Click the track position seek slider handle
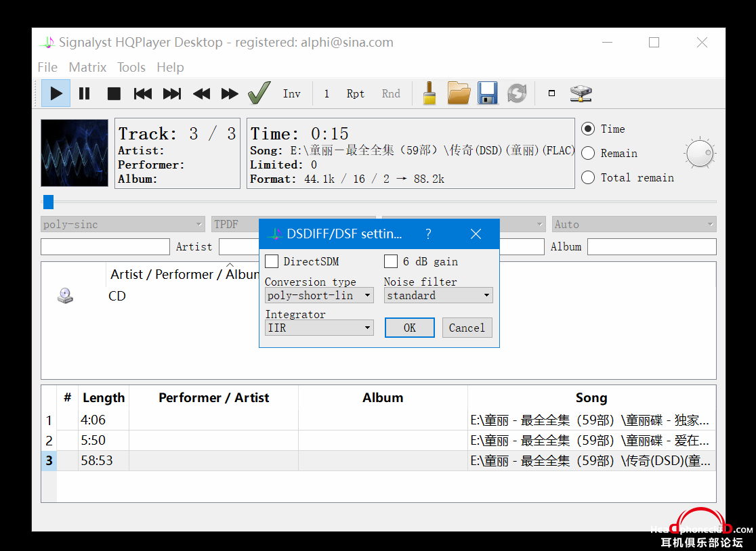 pos(48,202)
